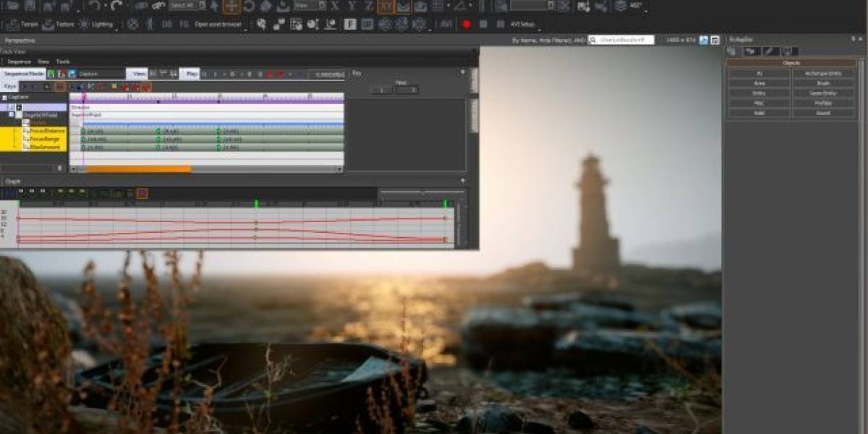Click the Sound object button
Viewport: 868px width, 434px height.
pos(823,113)
